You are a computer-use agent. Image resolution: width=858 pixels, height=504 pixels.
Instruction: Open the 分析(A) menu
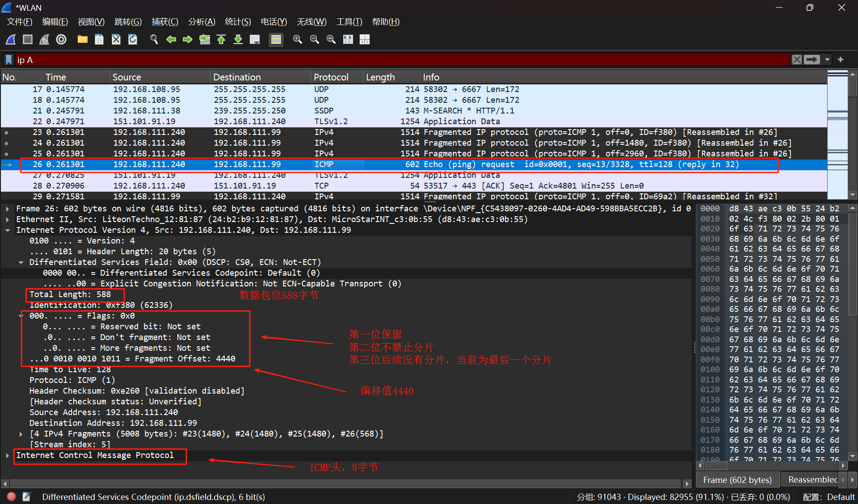point(202,21)
